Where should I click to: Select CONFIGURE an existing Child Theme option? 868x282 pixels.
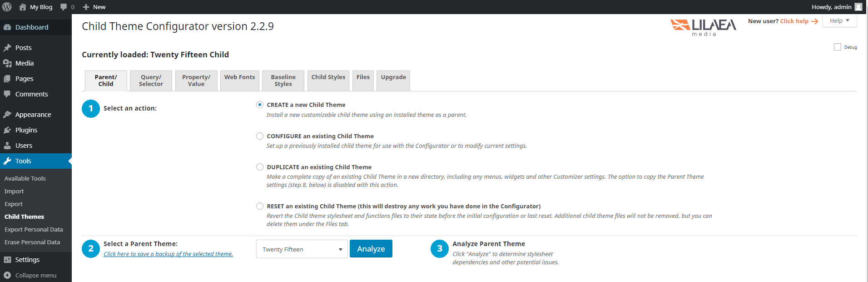[x=260, y=136]
